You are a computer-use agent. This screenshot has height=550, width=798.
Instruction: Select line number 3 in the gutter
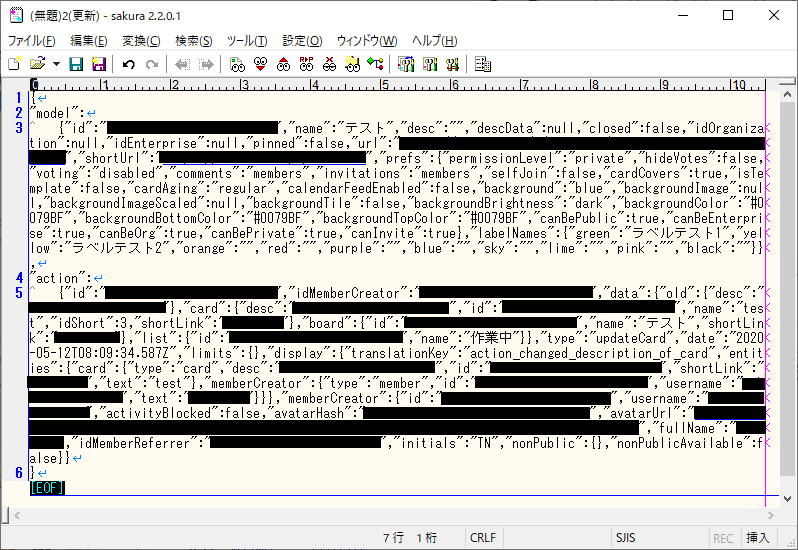click(x=19, y=128)
